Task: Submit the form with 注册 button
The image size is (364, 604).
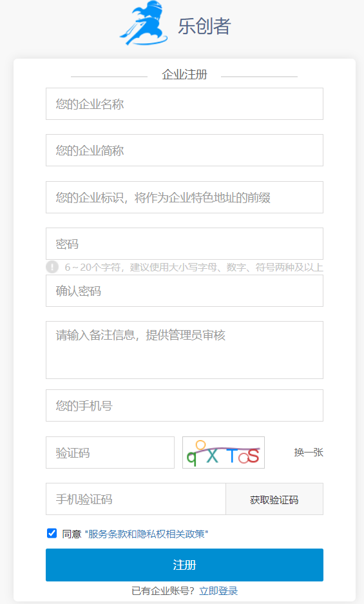Action: click(x=184, y=565)
